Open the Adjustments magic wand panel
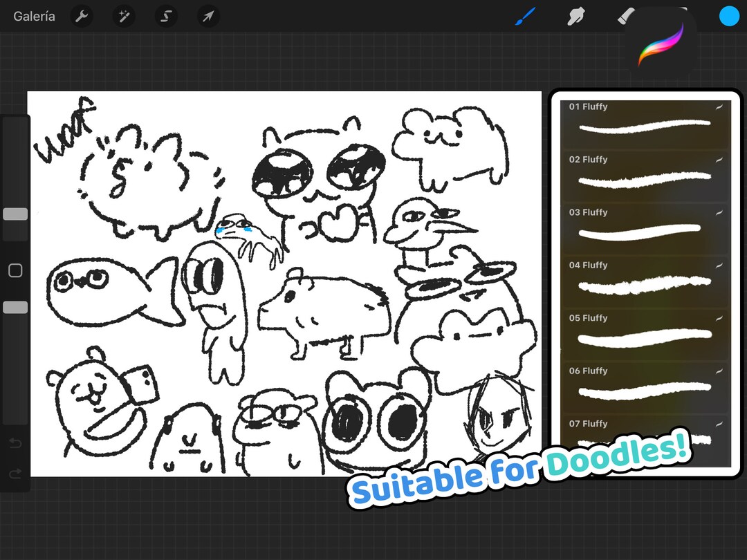 [124, 16]
